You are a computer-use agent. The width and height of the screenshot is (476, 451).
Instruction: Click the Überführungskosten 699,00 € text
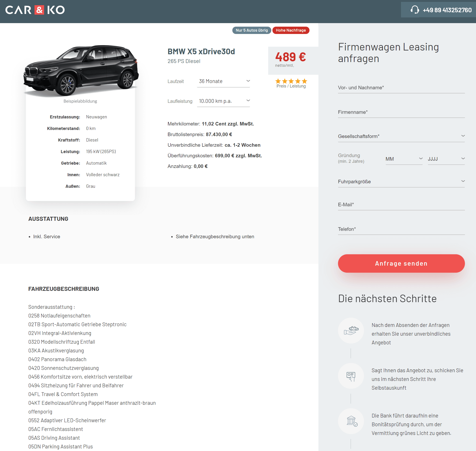coord(214,155)
